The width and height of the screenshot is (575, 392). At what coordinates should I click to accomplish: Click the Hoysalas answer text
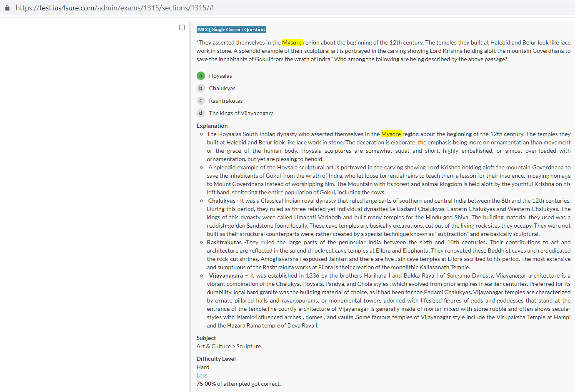(x=220, y=76)
